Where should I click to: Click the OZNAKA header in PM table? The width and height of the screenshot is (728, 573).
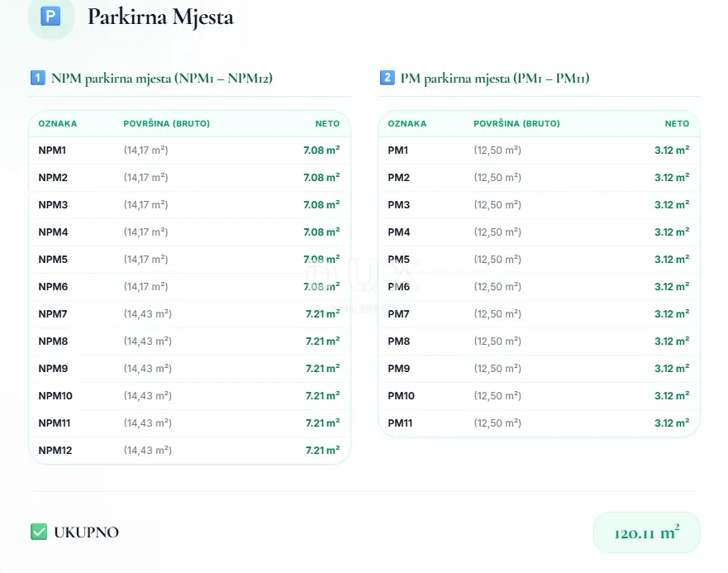coord(407,124)
